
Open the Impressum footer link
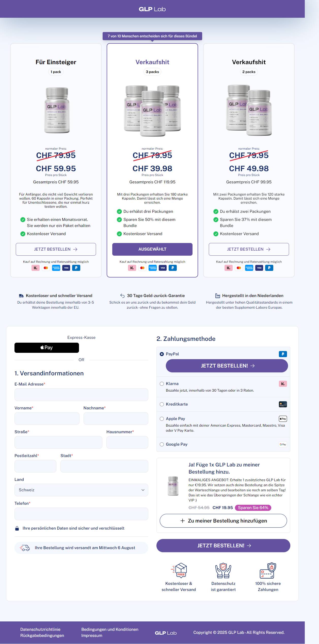point(92,636)
